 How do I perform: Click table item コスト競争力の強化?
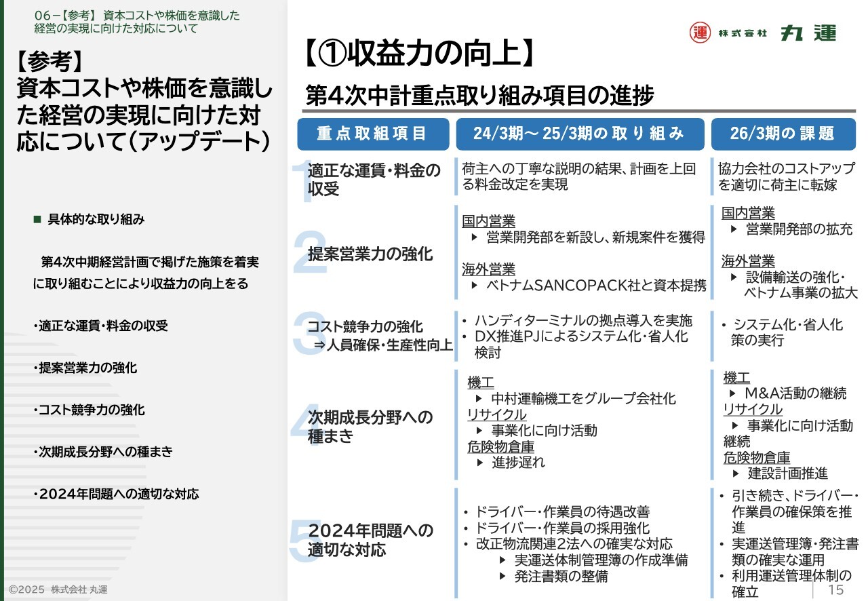pos(366,327)
